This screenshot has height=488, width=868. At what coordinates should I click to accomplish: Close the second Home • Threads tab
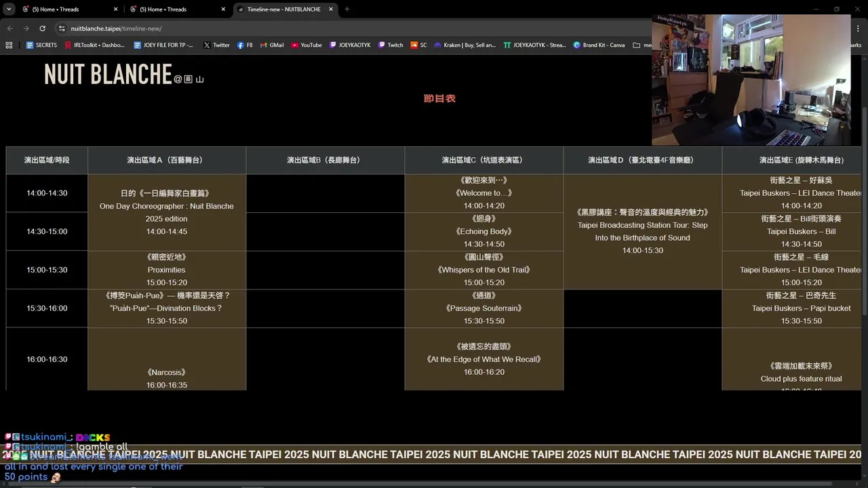[x=223, y=9]
